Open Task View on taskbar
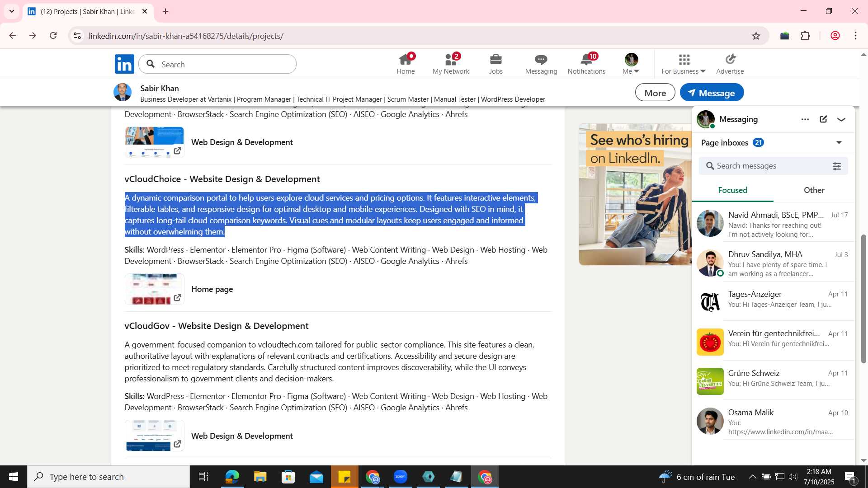Image resolution: width=868 pixels, height=488 pixels. [203, 477]
